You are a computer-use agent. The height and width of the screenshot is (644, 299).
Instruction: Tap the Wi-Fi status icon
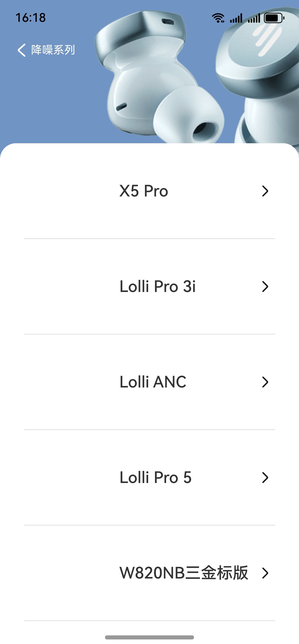tap(218, 18)
